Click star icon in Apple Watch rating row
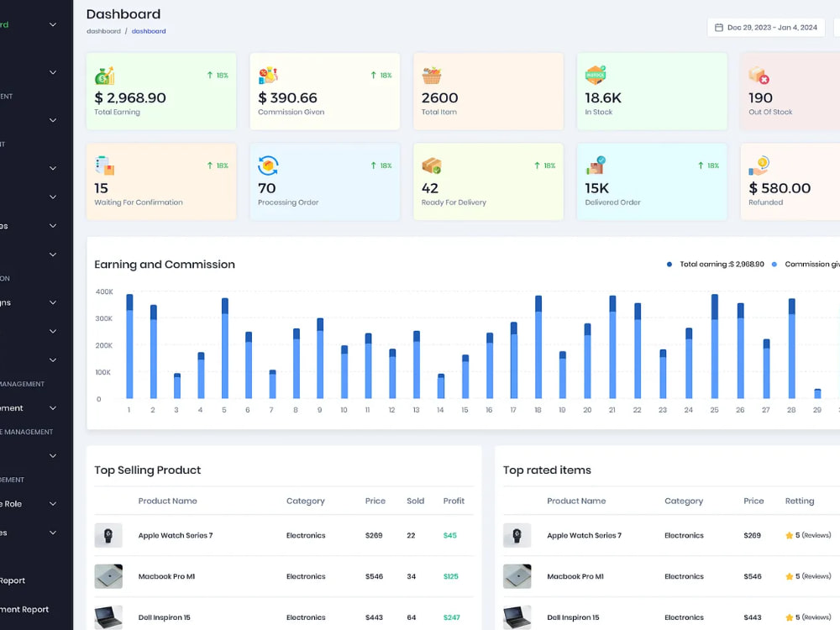The height and width of the screenshot is (630, 840). pos(789,535)
